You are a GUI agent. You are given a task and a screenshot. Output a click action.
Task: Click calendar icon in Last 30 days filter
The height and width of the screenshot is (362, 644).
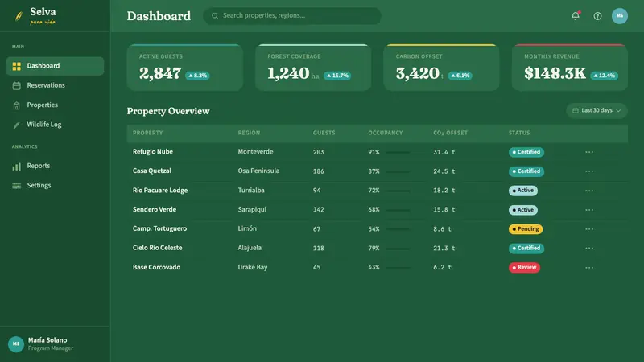576,110
